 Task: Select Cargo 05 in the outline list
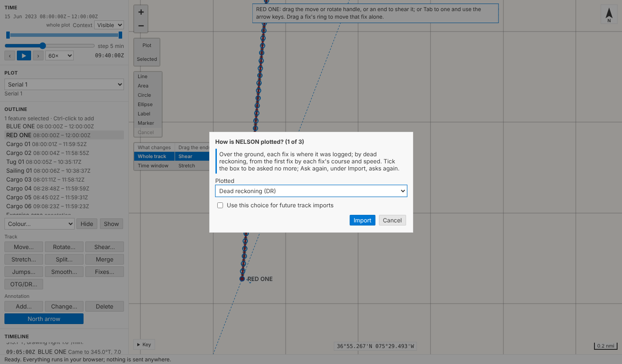(64, 198)
